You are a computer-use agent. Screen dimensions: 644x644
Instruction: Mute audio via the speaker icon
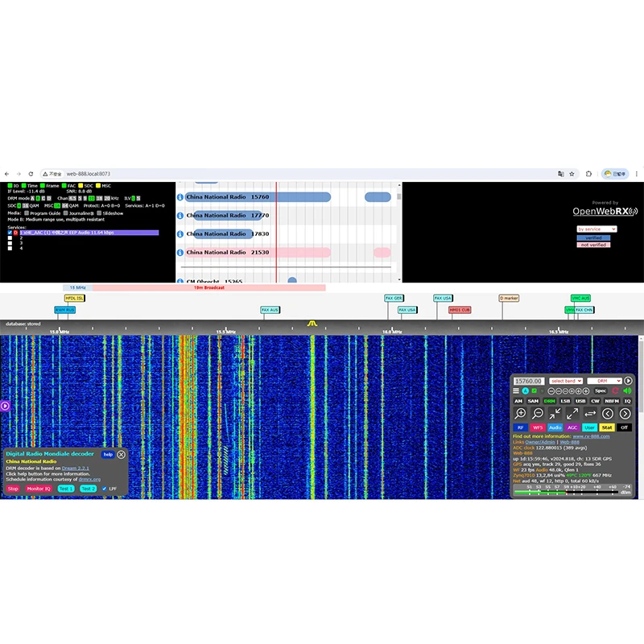point(628,391)
